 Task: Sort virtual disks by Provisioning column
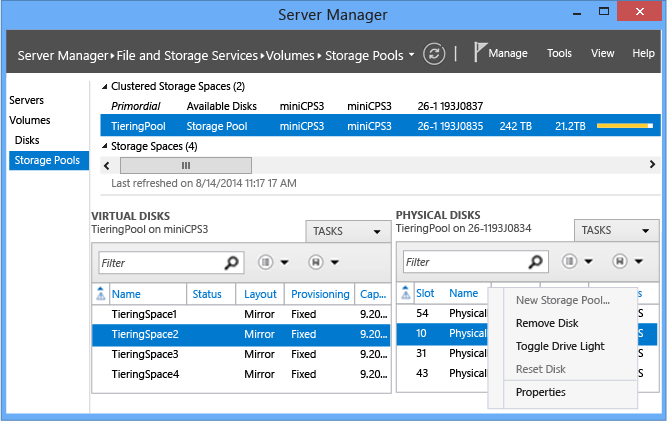tap(320, 294)
